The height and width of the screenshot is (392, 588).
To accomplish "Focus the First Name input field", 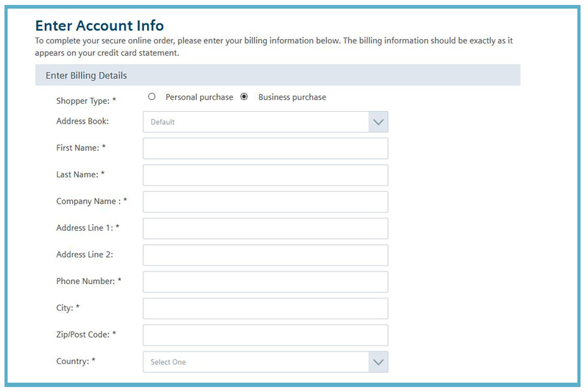I will click(x=265, y=149).
